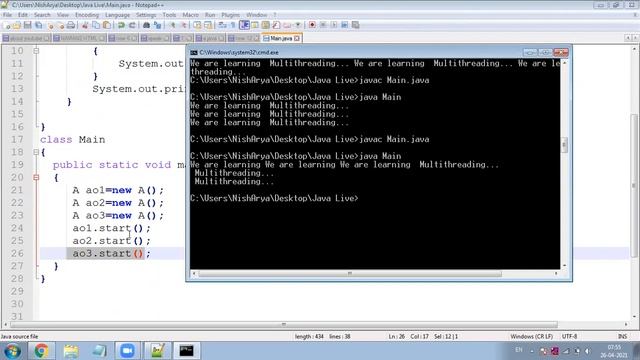Viewport: 640px width, 360px height.
Task: Toggle the highlighted indent guide icon
Action: pyautogui.click(x=244, y=25)
